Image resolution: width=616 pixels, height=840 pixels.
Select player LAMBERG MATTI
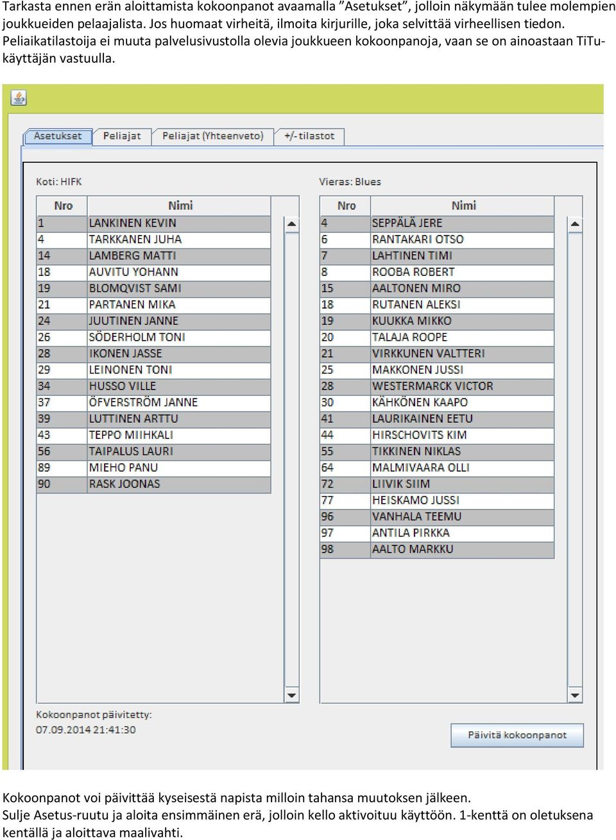pyautogui.click(x=154, y=256)
